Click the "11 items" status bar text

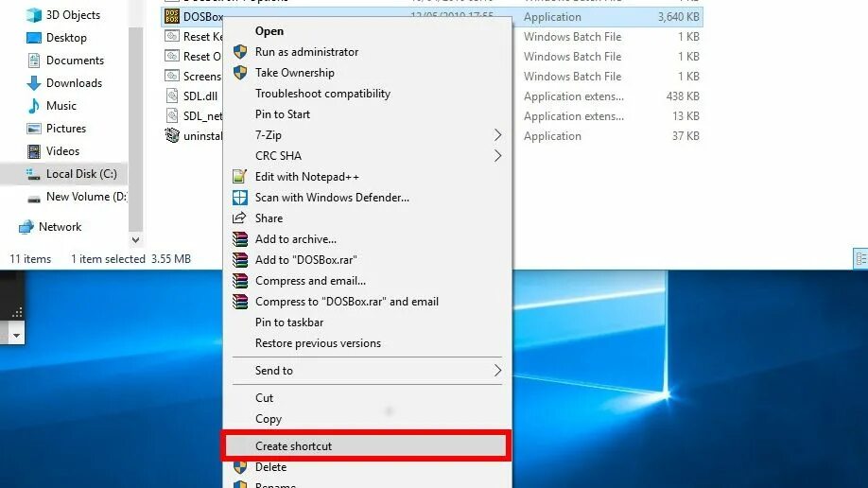point(30,259)
